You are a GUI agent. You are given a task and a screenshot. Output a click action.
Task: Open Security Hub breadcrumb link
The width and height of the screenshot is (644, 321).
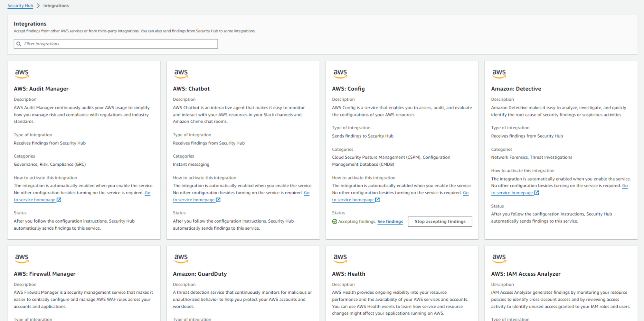[x=20, y=6]
